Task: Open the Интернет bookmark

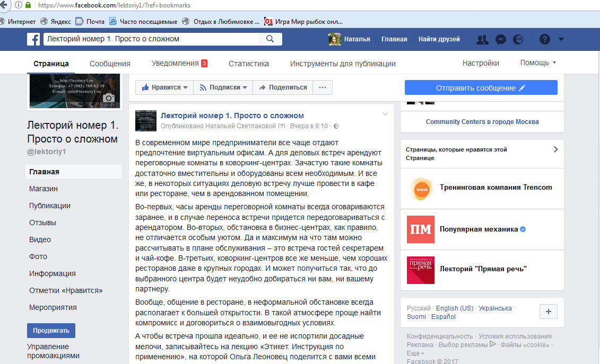Action: click(x=18, y=21)
